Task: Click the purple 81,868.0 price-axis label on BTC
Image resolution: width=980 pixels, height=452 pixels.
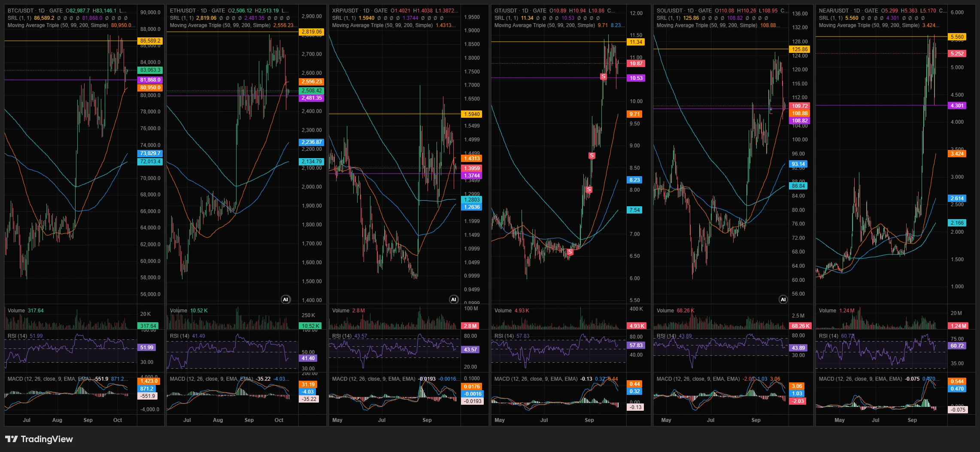Action: point(150,80)
